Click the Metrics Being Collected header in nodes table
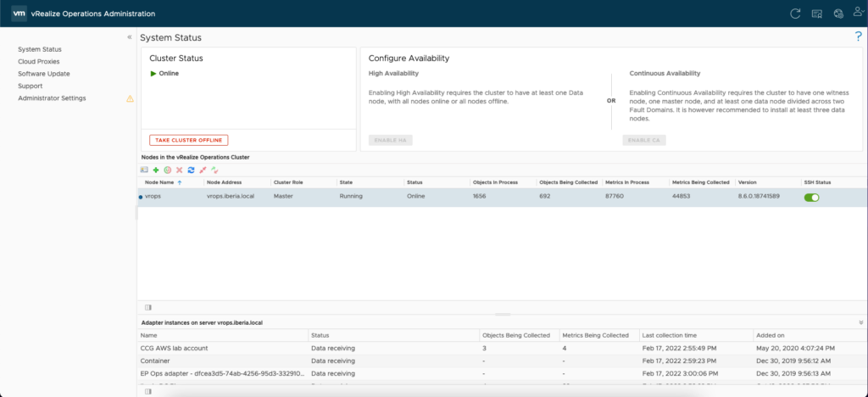This screenshot has height=397, width=868. click(x=701, y=182)
